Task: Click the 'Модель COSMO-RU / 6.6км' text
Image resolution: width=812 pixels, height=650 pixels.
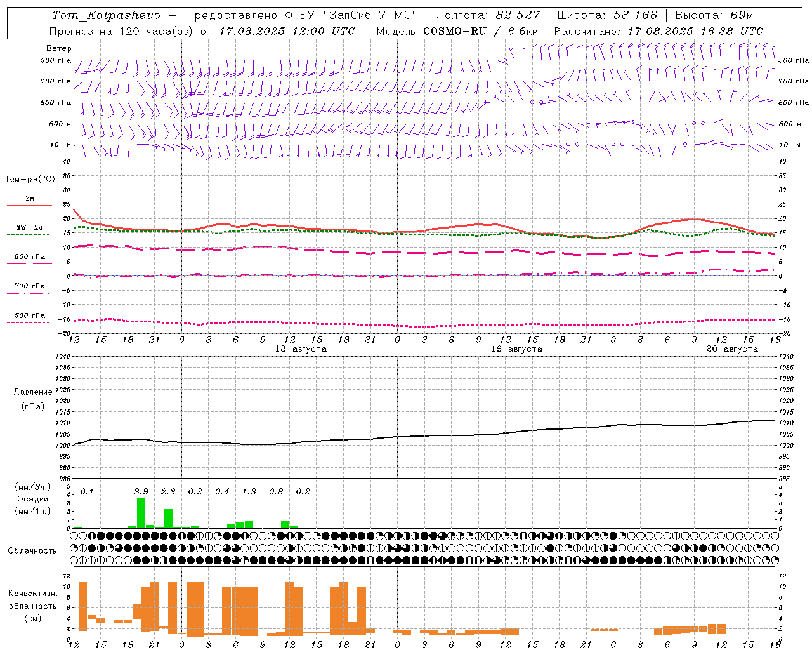Action: (457, 31)
